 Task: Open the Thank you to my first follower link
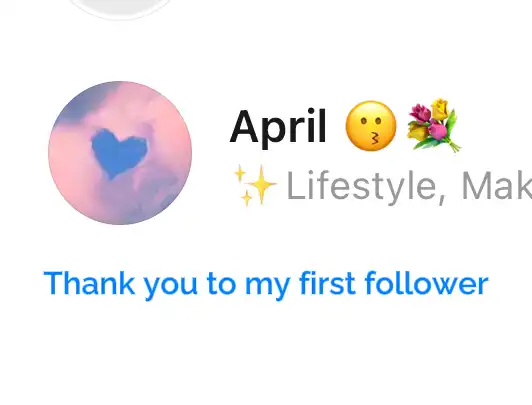[x=266, y=284]
